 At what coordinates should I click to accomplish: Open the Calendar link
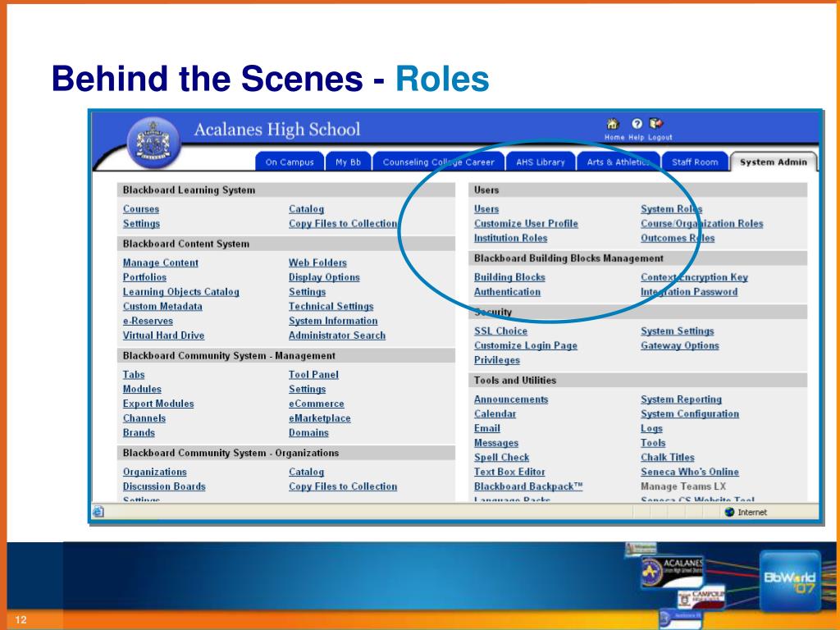pos(495,413)
